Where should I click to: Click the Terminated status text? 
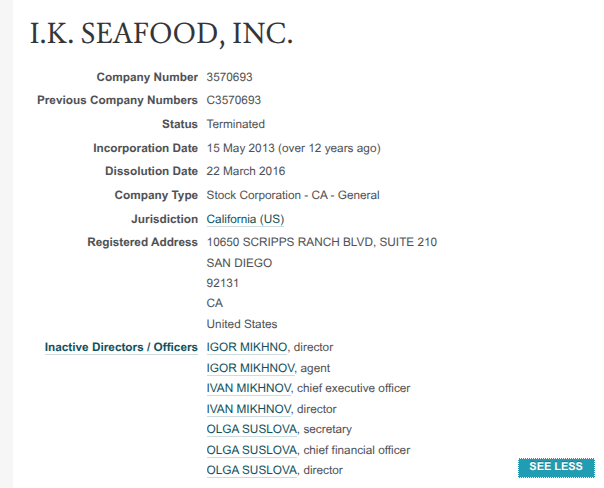pos(235,124)
